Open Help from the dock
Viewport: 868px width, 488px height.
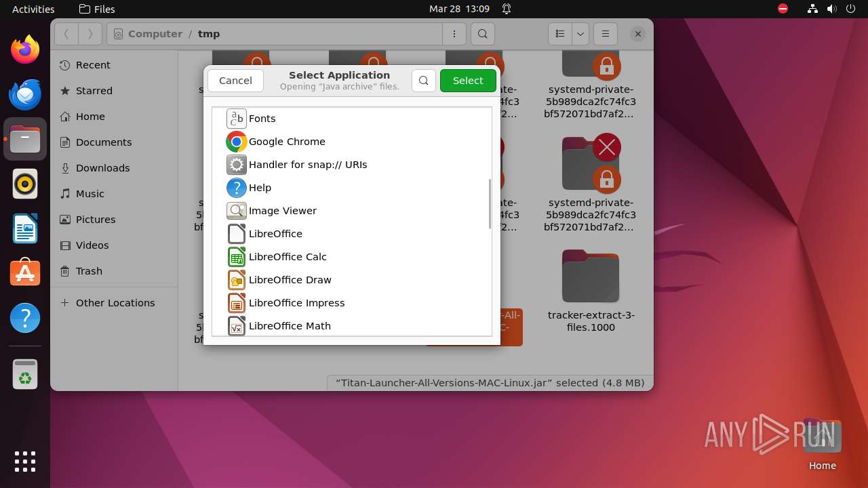tap(25, 318)
